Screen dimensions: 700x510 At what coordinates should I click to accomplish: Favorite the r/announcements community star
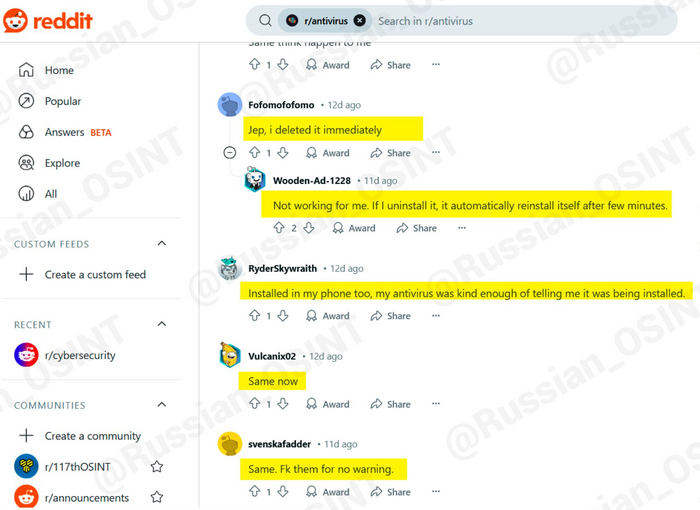click(x=157, y=497)
